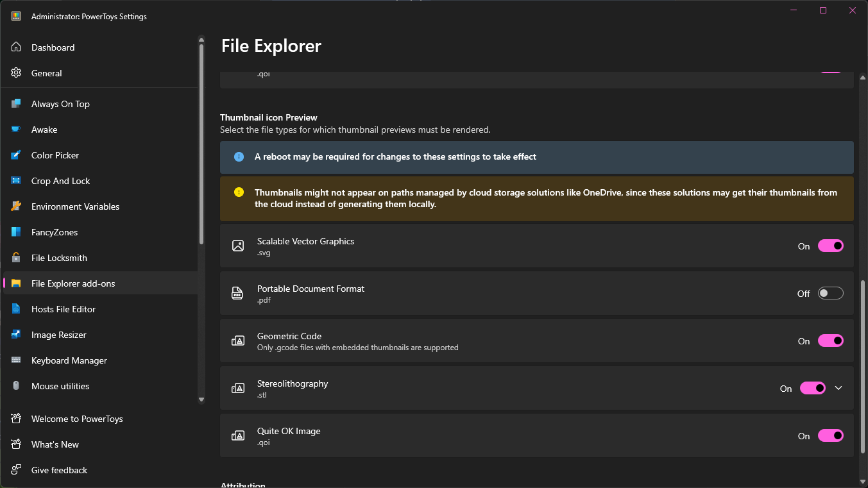Disable Scalable Vector Graphics thumbnail toggle
The height and width of the screenshot is (488, 868).
click(x=831, y=246)
